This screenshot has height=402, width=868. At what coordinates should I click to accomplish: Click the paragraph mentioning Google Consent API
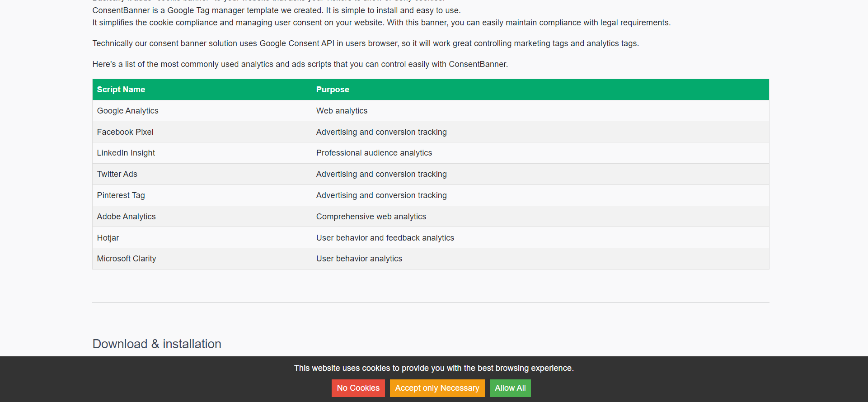click(x=366, y=43)
